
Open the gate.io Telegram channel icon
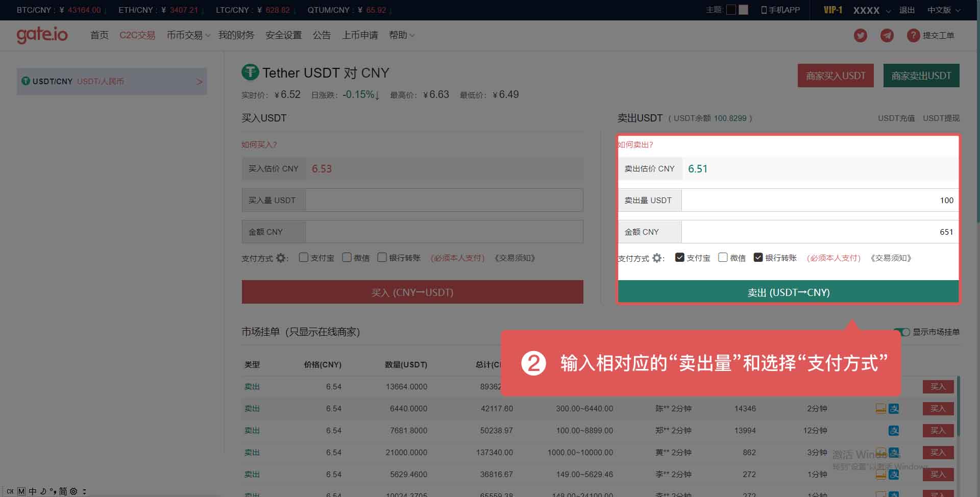887,36
